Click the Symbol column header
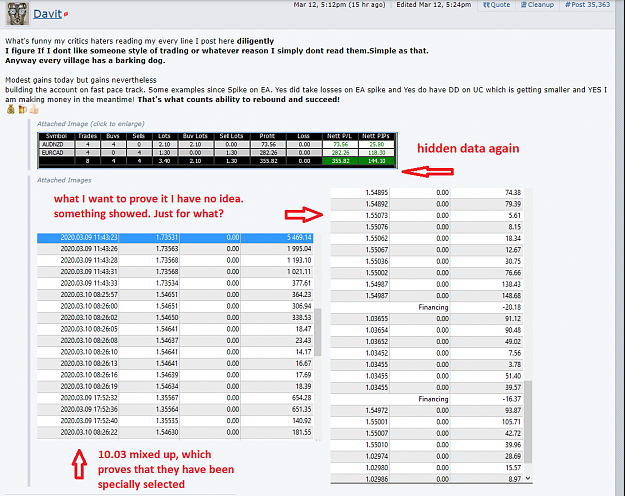 [56, 136]
